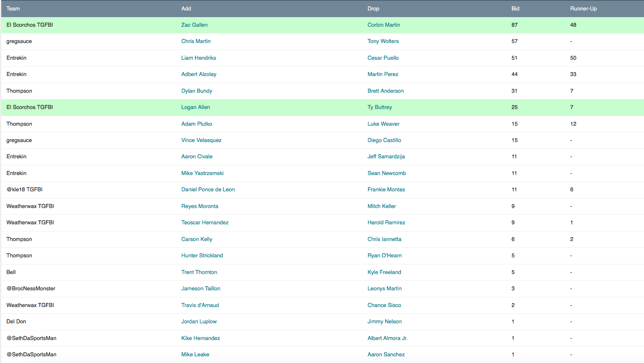The width and height of the screenshot is (644, 363).
Task: Open Vince Velasquez link
Action: pos(202,140)
